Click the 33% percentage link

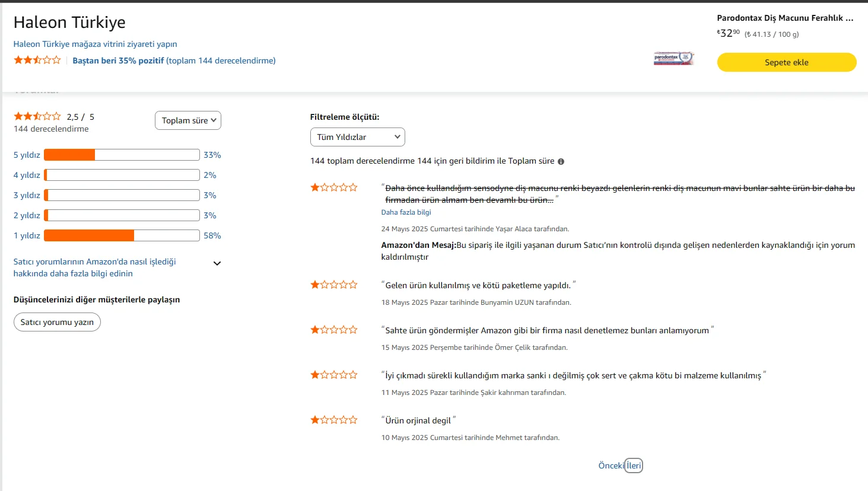pos(212,155)
